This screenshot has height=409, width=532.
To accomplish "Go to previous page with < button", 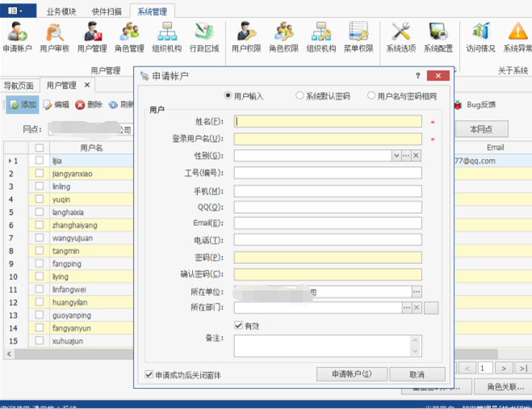I will click(x=467, y=369).
